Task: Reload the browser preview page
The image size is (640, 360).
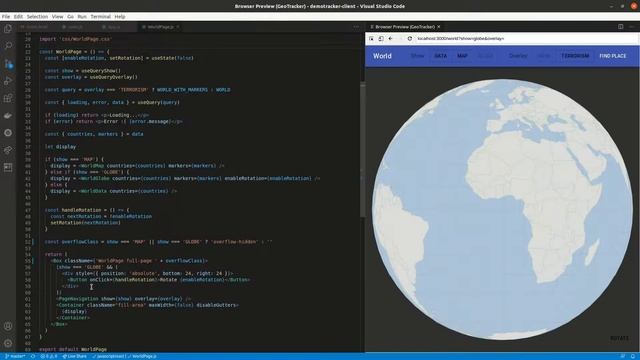Action: 410,38
